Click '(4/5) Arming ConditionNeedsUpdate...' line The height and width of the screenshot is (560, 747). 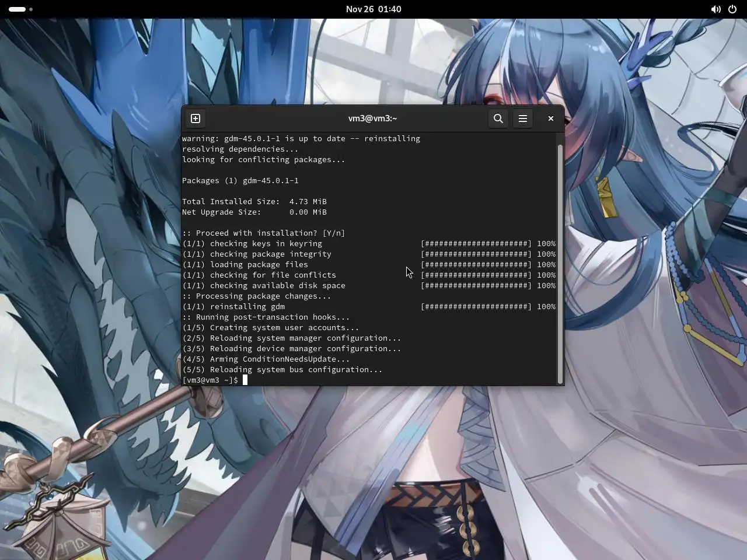266,359
